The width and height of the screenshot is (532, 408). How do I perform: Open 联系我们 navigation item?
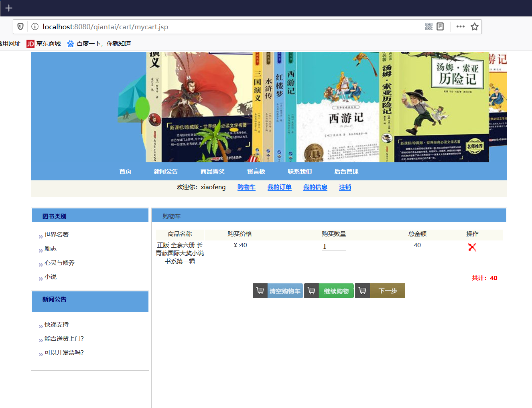300,172
